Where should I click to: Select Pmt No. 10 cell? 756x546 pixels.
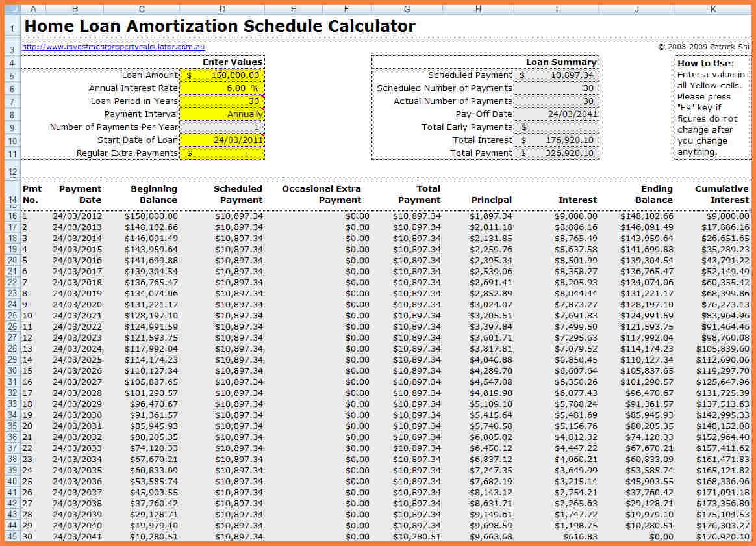(x=27, y=316)
